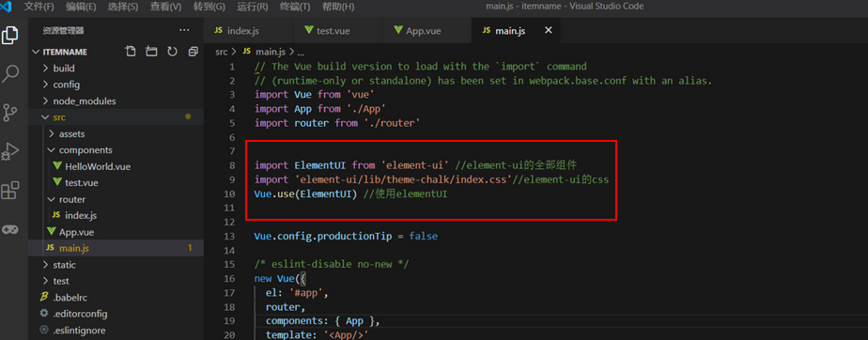
Task: Click the theme-chalk index.css import line
Action: (x=431, y=180)
